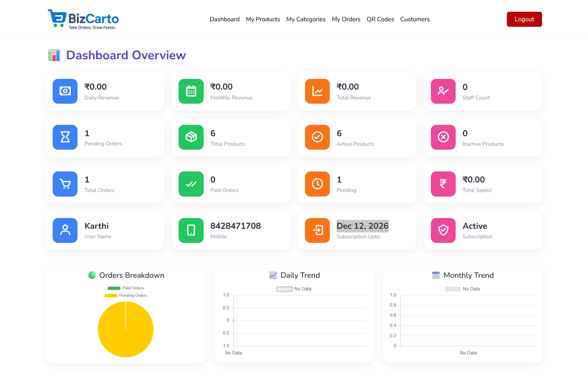
Task: Click the calendar icon on Monthly Revenue card
Action: pos(191,91)
